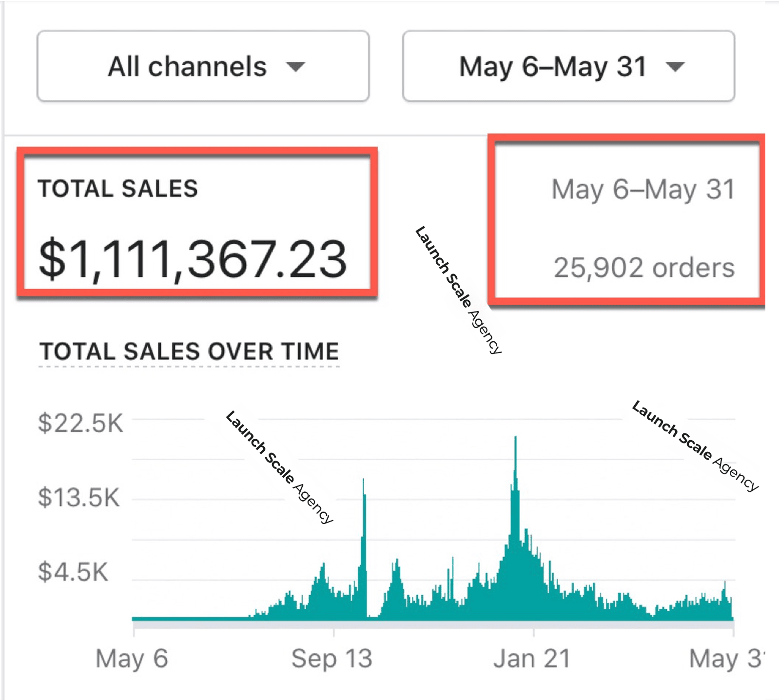Click the $13.5K axis label
This screenshot has width=779, height=700.
[79, 498]
